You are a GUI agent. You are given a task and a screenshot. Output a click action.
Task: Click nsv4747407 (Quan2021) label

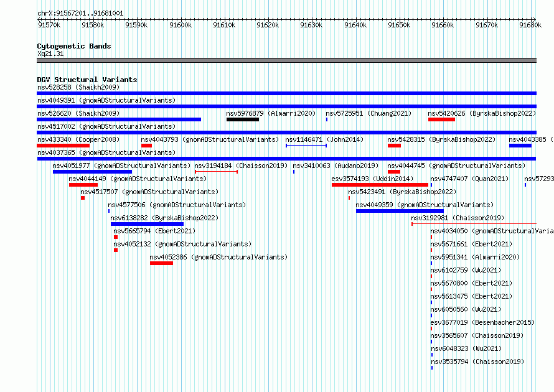pos(469,179)
